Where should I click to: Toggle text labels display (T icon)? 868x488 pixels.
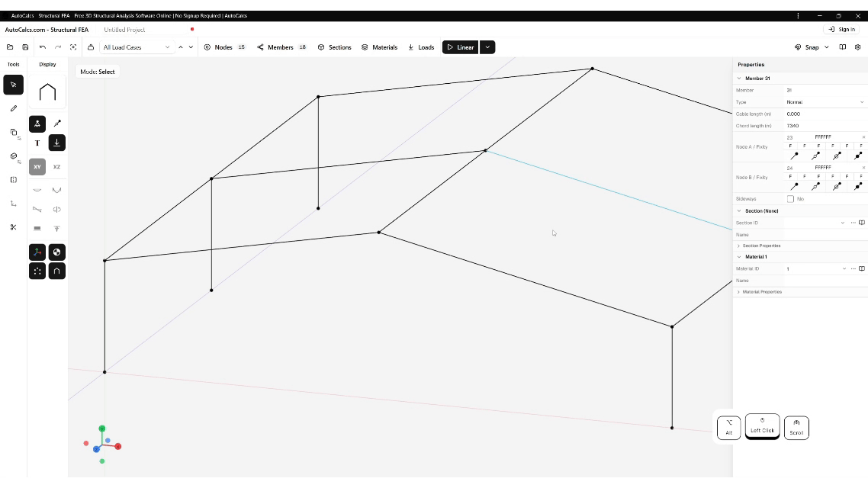click(x=37, y=143)
